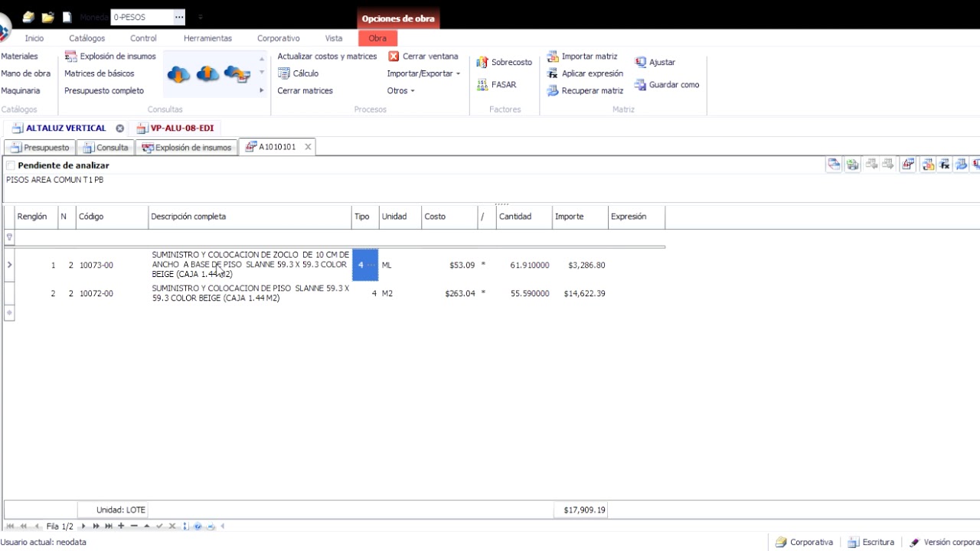Click Recuperar matriz
The width and height of the screenshot is (980, 551).
point(585,90)
